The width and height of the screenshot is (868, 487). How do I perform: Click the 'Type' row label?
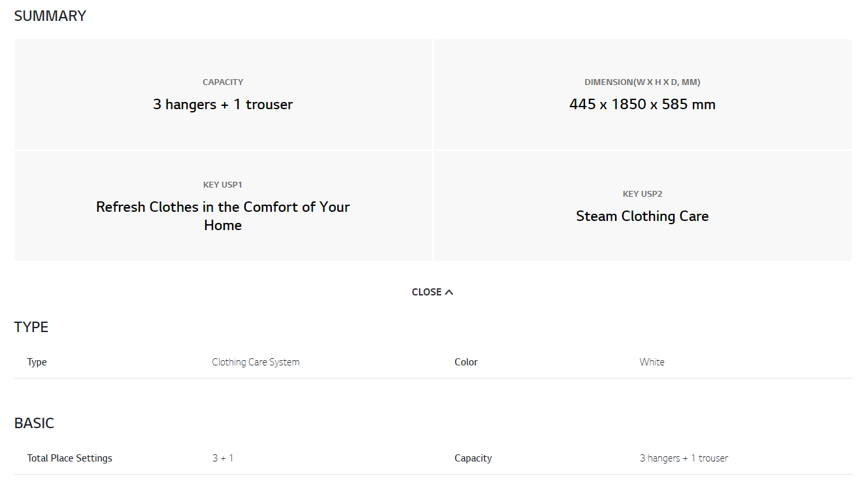tap(37, 362)
